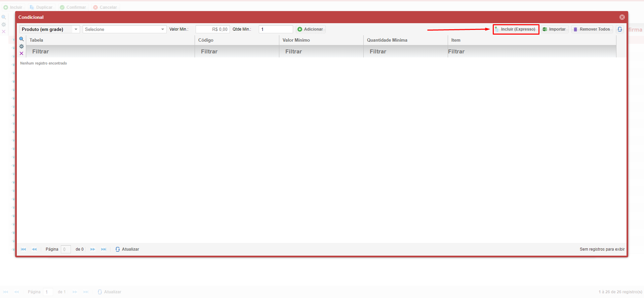The image size is (644, 298).
Task: Click the Filtrar field under Código
Action: [x=237, y=51]
